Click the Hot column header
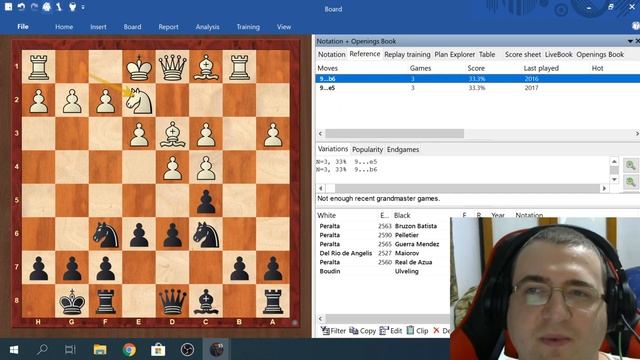Image resolution: width=640 pixels, height=360 pixels. coord(597,68)
